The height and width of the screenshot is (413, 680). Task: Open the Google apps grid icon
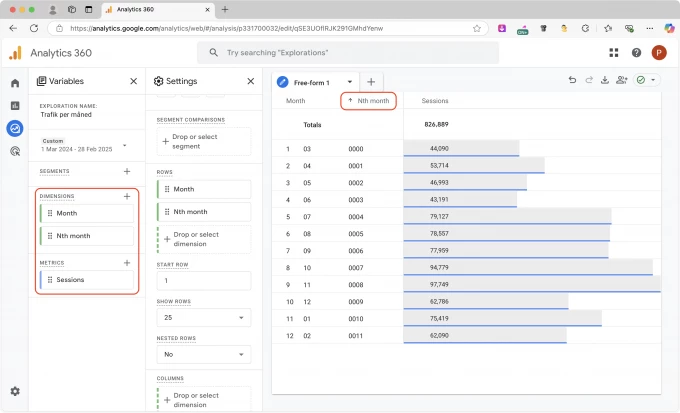(614, 53)
